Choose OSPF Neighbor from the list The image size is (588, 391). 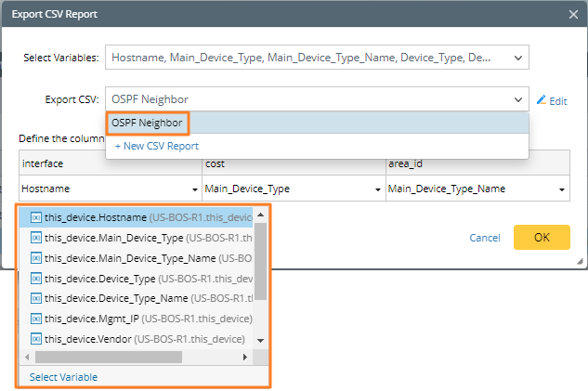147,123
